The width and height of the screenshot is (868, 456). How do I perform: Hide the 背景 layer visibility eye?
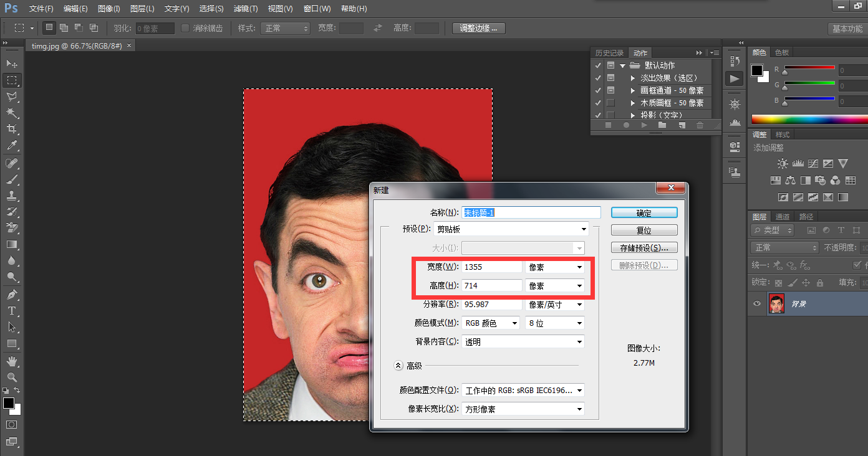pyautogui.click(x=757, y=303)
